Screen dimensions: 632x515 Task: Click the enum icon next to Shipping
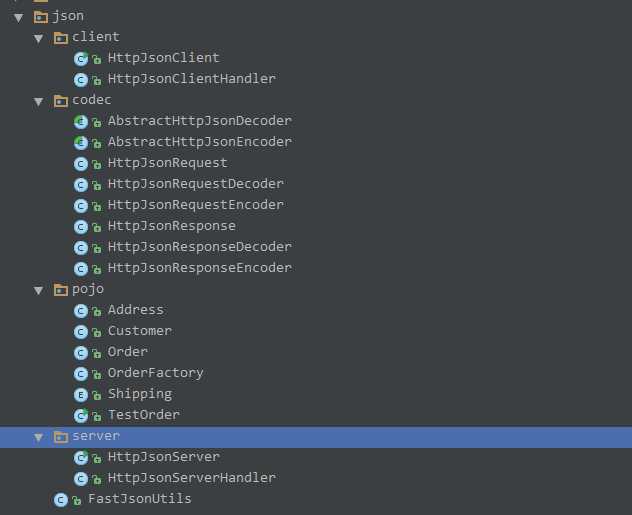coord(81,394)
